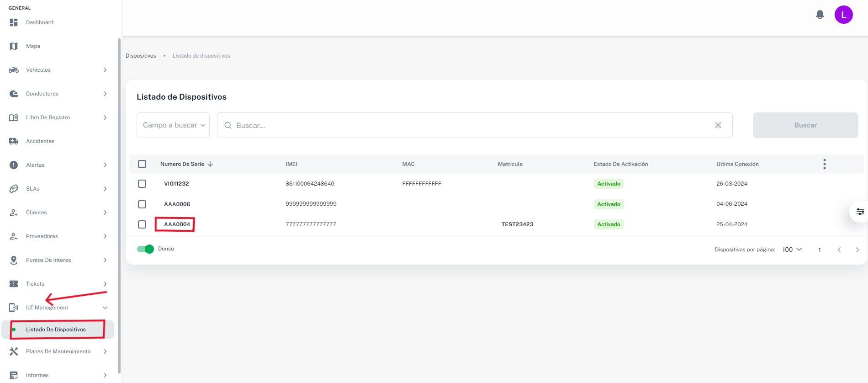Click the Mapa icon in sidebar

click(14, 46)
